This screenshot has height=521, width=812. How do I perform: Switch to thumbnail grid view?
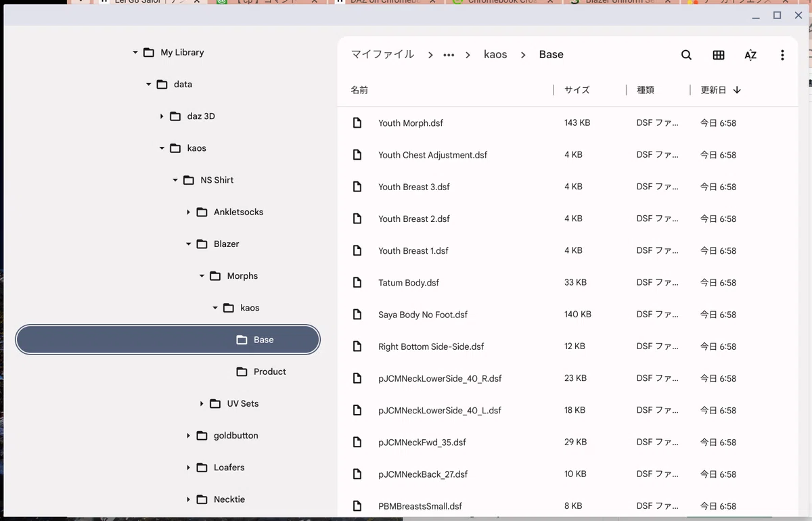point(719,55)
